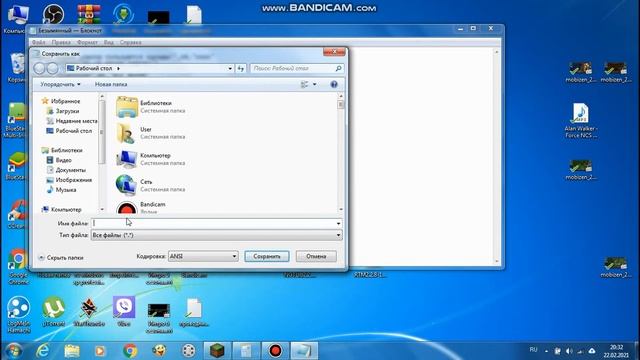The width and height of the screenshot is (640, 360).
Task: Open the Minecraft block taskbar icon
Action: tap(217, 351)
